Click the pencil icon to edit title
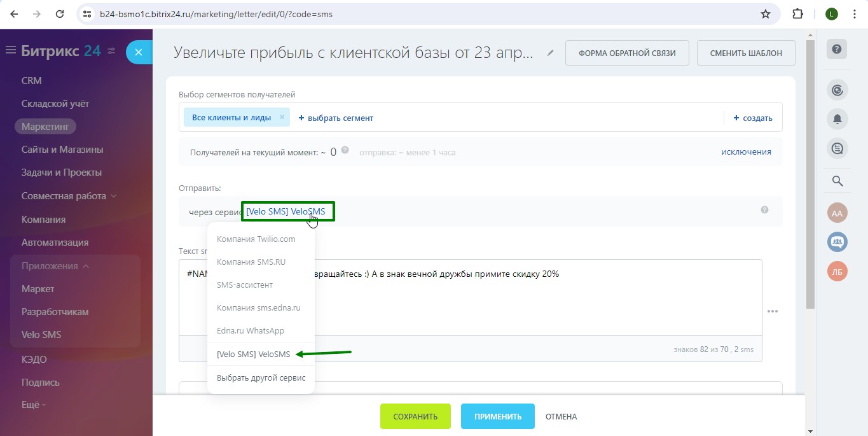 551,53
